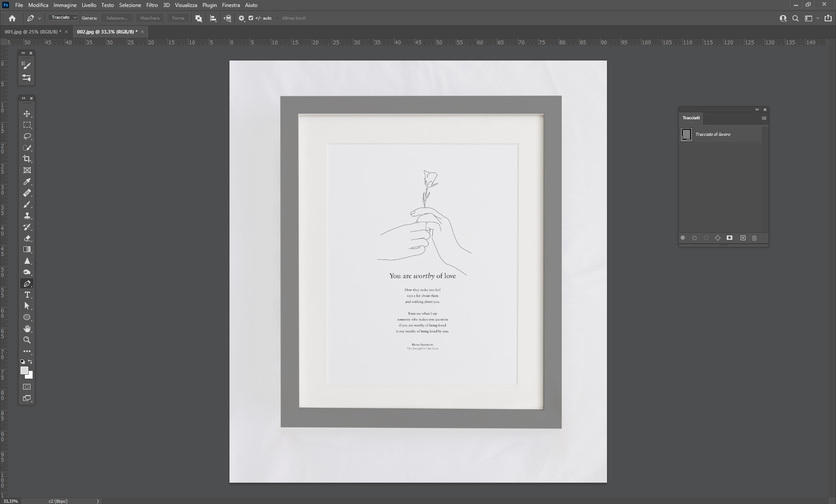Create new path in Tracciati panel
Viewport: 836px width, 504px height.
[743, 238]
